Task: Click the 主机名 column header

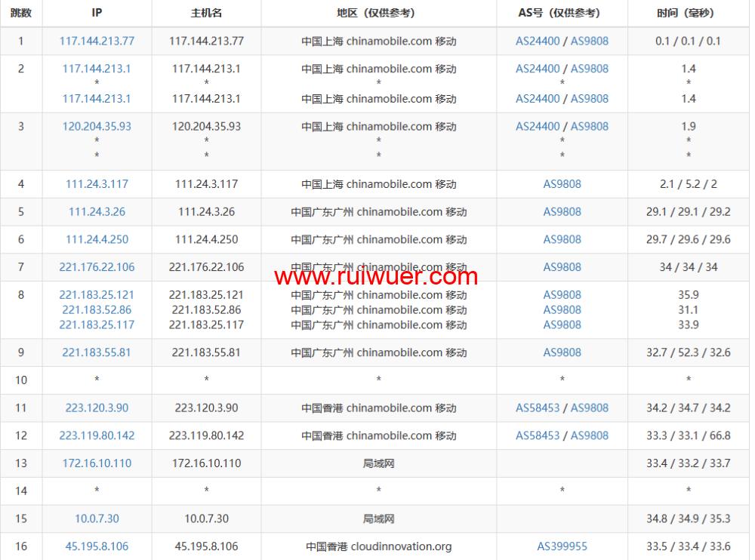Action: 206,13
